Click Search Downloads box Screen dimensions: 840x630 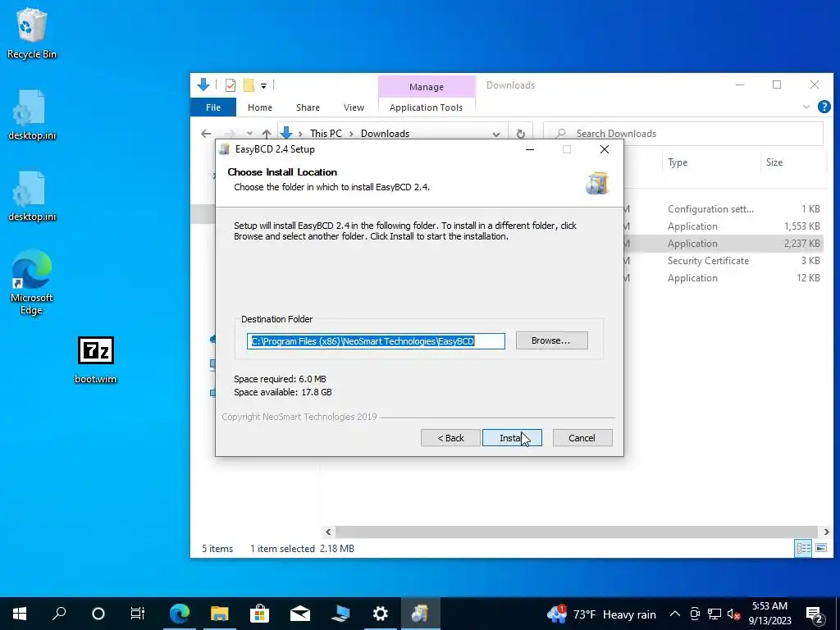(683, 134)
